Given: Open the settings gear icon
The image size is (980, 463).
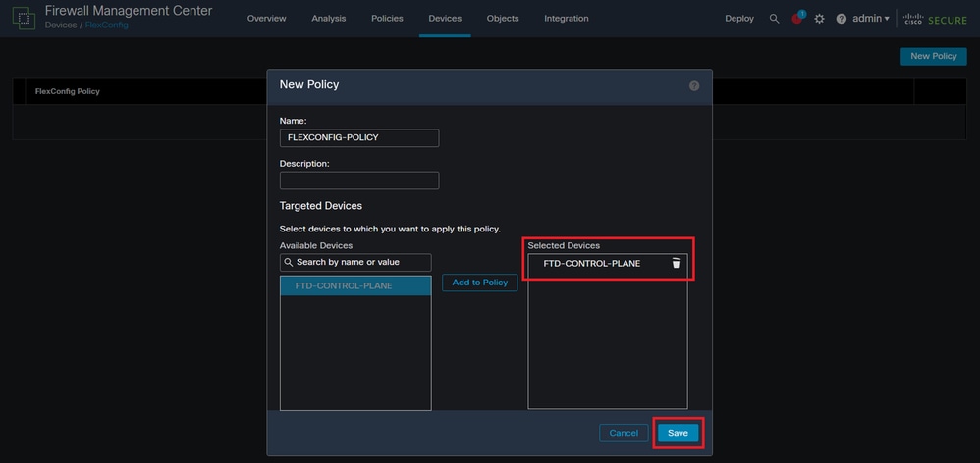Looking at the screenshot, I should (x=819, y=19).
